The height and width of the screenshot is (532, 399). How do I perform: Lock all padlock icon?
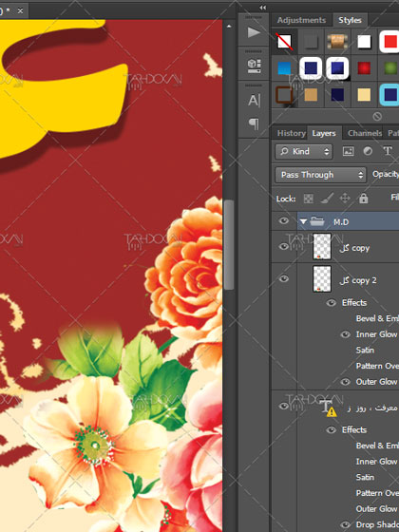click(x=363, y=199)
